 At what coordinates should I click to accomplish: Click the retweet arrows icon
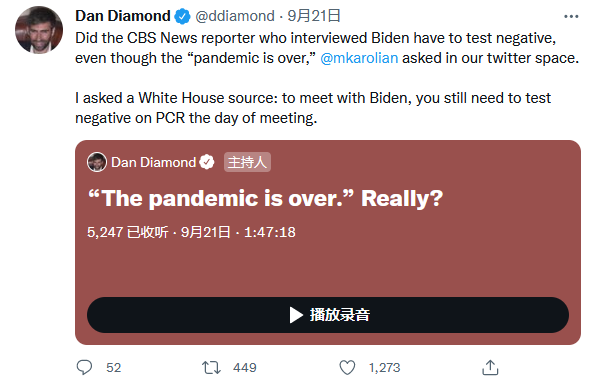coord(211,368)
